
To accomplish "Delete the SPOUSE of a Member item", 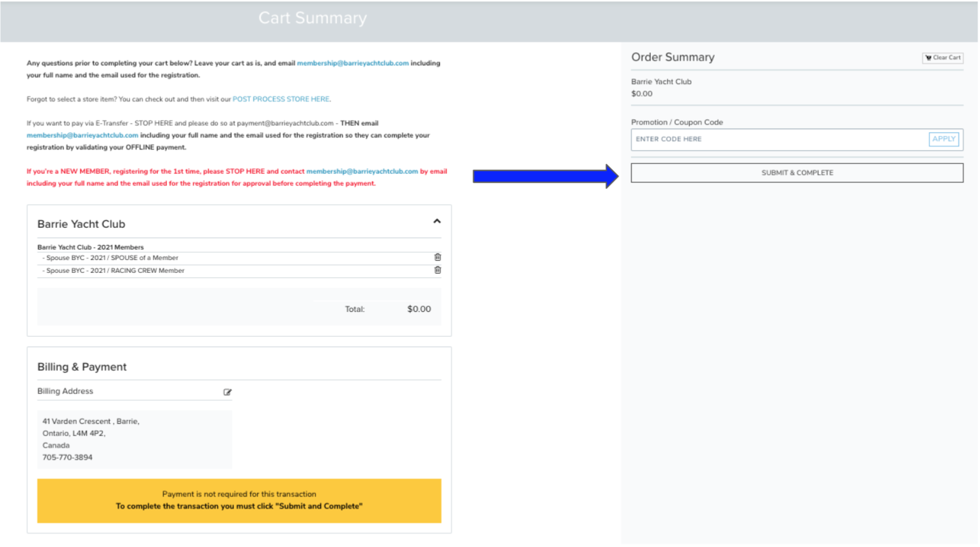I will 437,257.
